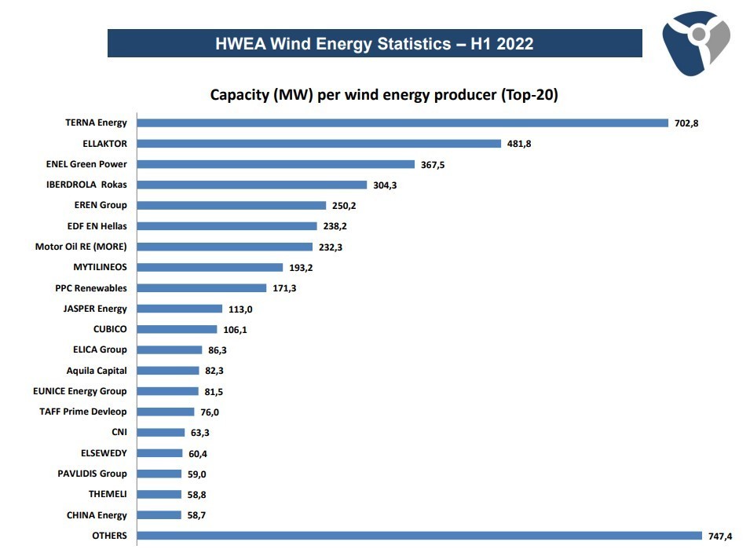
Task: Select the 'EREN Group' axis label
Action: (x=101, y=205)
